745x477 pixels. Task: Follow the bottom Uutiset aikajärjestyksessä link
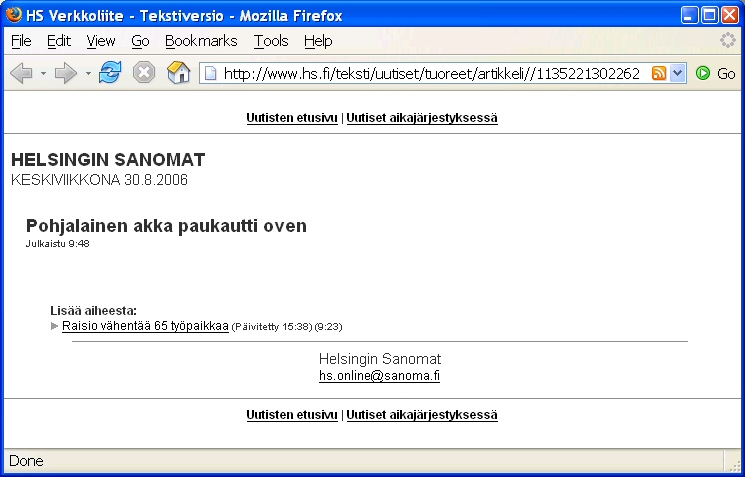[422, 415]
